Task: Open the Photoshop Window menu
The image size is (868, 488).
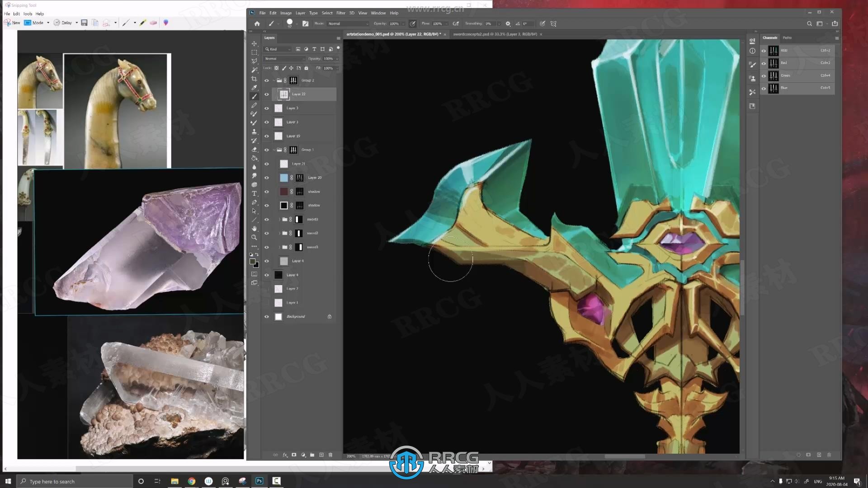Action: click(378, 13)
